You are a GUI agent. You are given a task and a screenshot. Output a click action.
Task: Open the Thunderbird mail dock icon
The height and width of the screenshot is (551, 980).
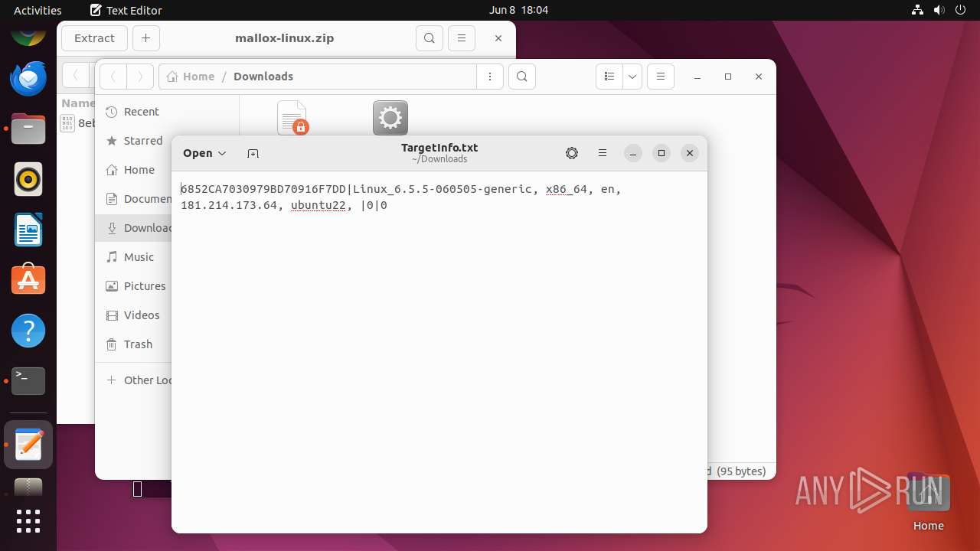tap(28, 78)
